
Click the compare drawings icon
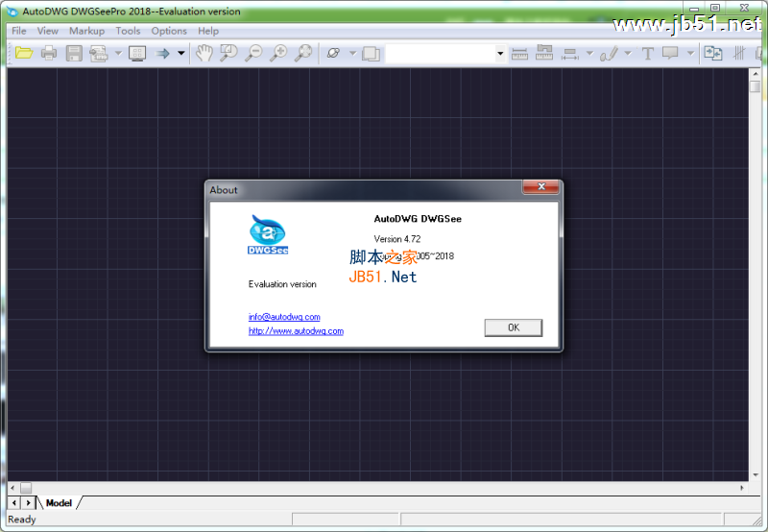coord(712,53)
